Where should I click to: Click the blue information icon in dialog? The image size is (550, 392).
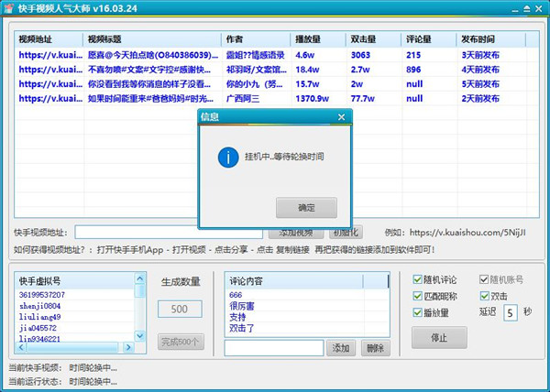coord(228,158)
